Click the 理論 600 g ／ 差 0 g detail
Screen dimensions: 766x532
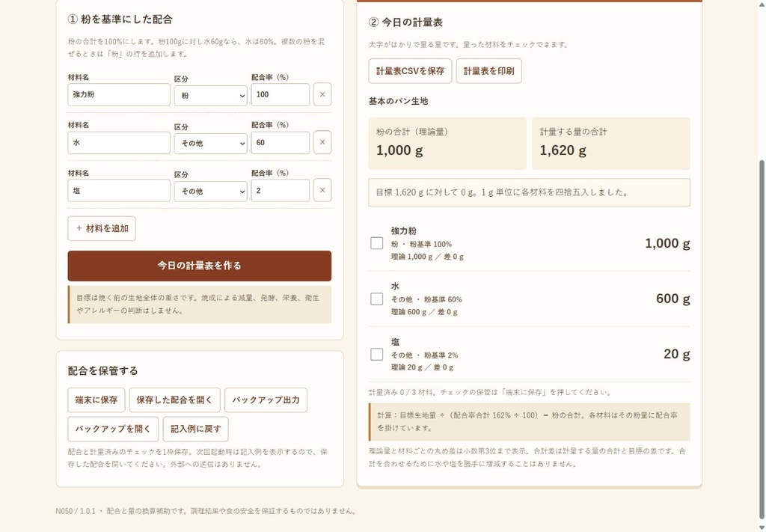pos(424,312)
